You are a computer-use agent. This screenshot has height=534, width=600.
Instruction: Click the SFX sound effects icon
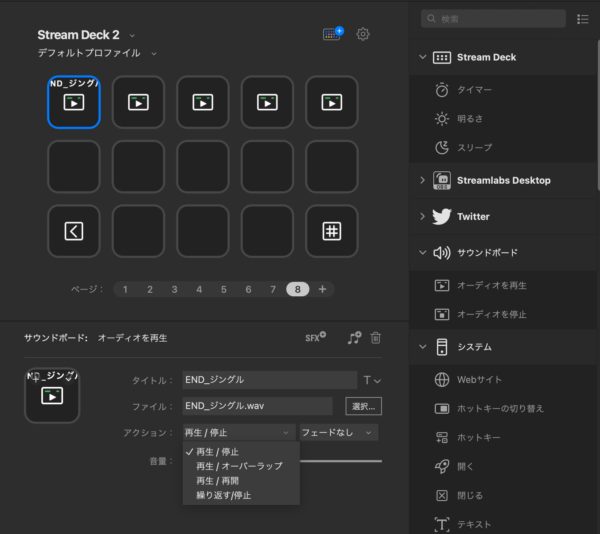pyautogui.click(x=315, y=338)
